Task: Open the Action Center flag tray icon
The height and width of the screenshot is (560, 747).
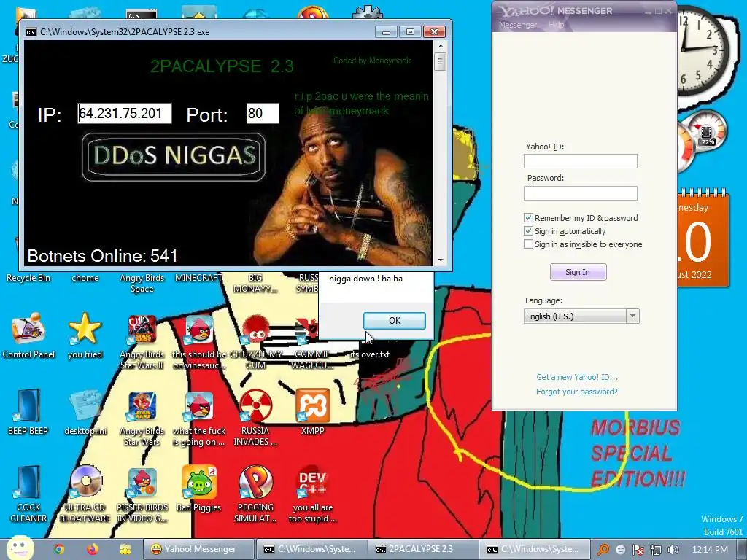Action: point(638,550)
